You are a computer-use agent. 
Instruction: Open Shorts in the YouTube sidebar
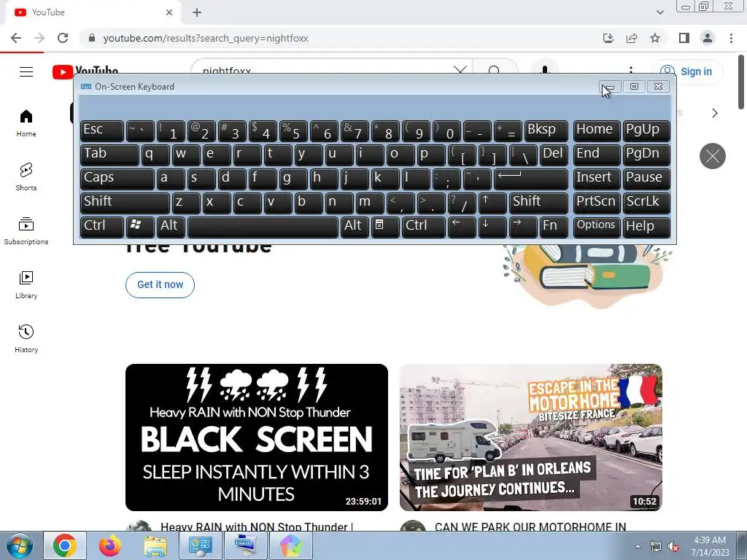[x=26, y=177]
